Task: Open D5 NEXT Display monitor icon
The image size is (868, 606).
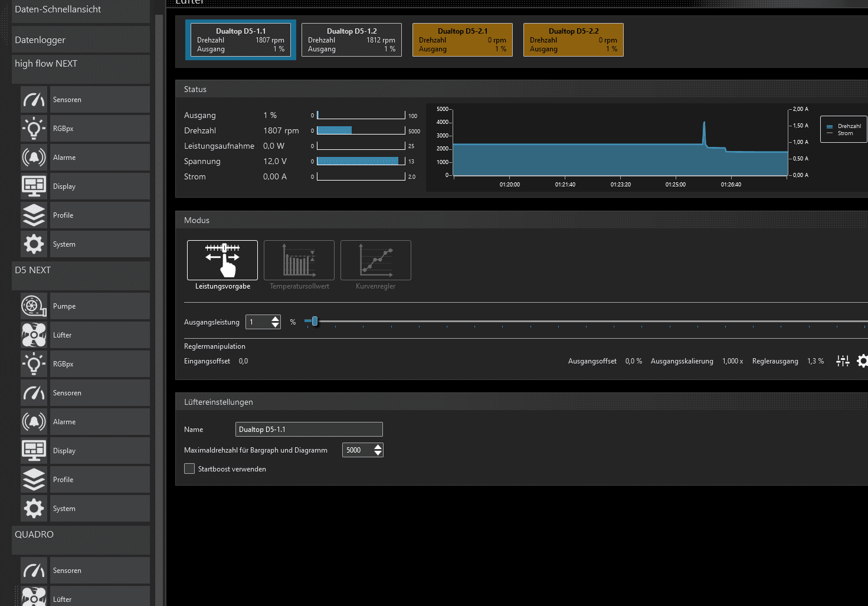Action: (34, 450)
